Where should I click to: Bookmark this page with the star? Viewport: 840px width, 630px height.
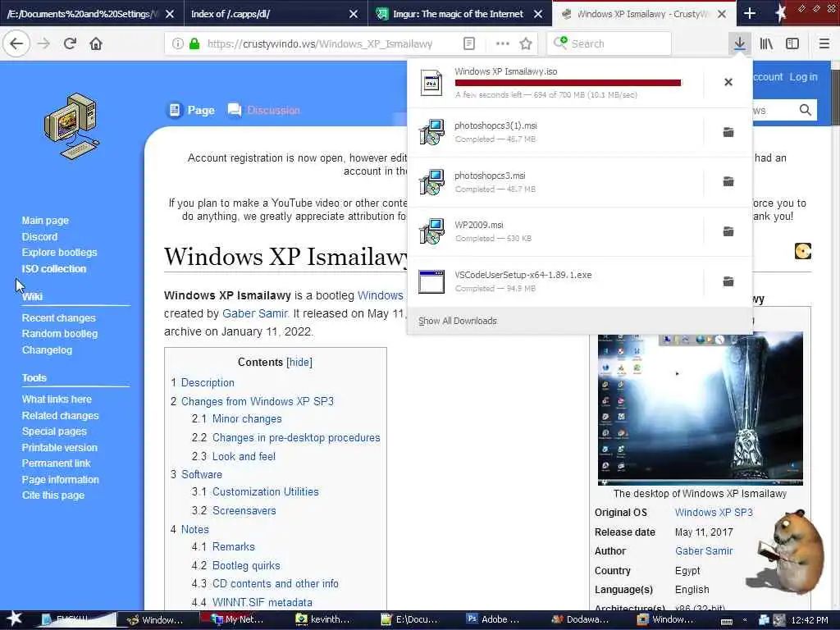click(526, 43)
